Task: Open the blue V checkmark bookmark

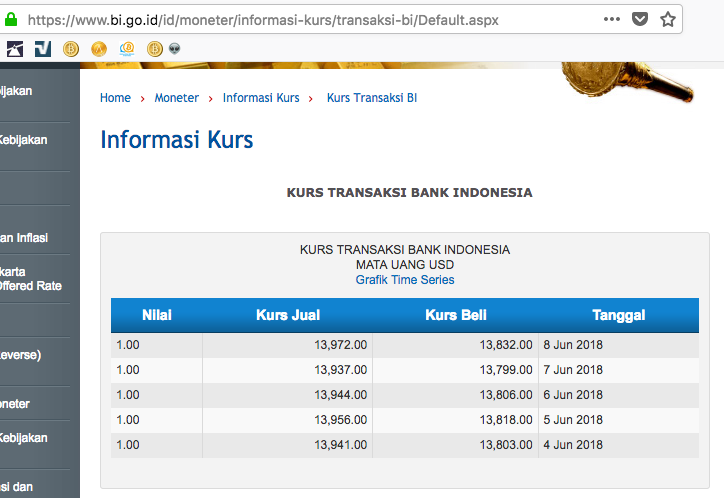Action: click(43, 48)
